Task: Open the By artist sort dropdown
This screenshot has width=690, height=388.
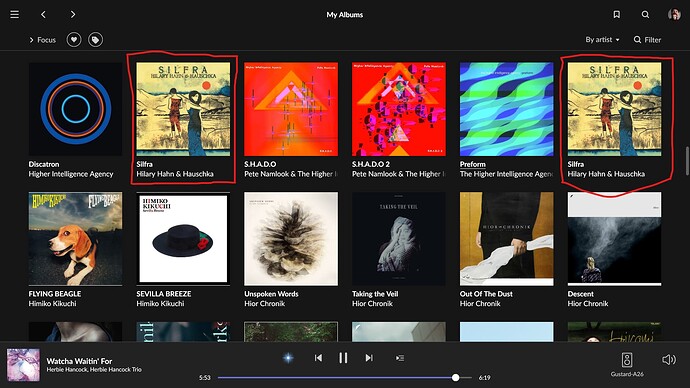Action: pos(602,40)
